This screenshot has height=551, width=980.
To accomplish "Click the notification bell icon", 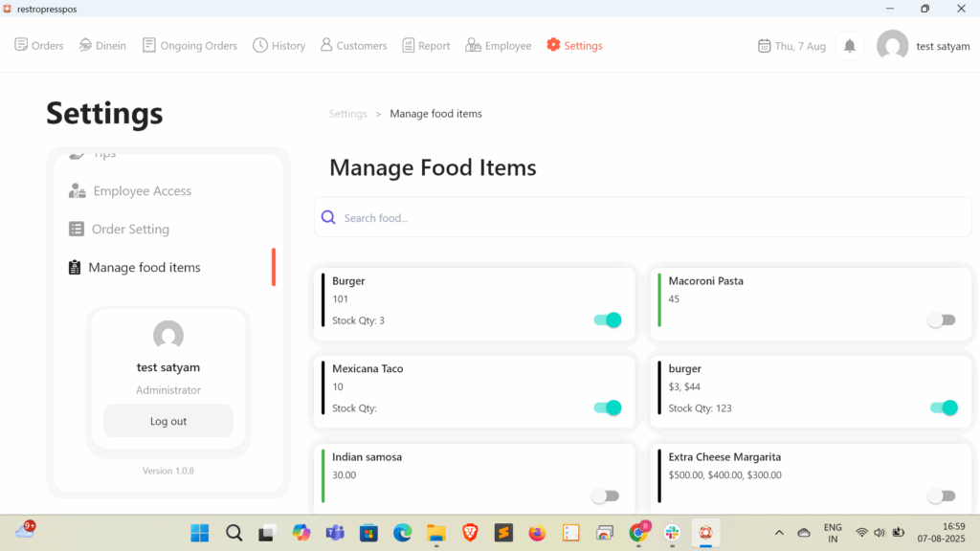I will click(849, 46).
